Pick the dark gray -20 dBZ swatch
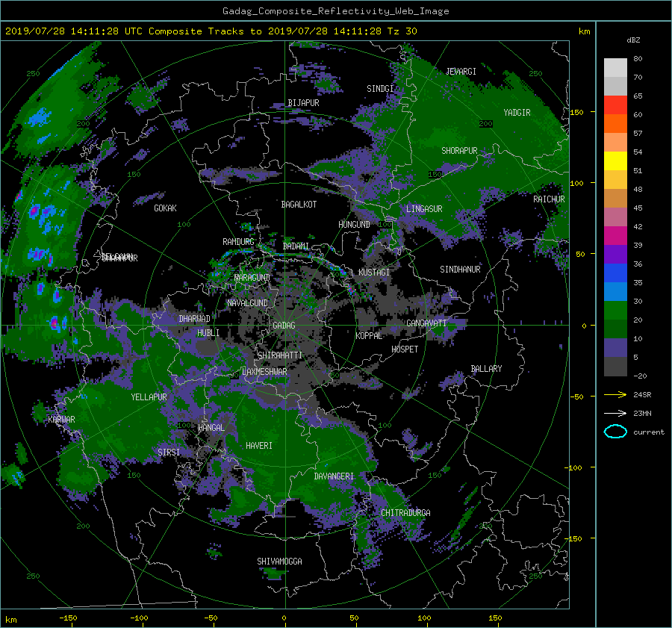Image resolution: width=672 pixels, height=628 pixels. pyautogui.click(x=615, y=367)
